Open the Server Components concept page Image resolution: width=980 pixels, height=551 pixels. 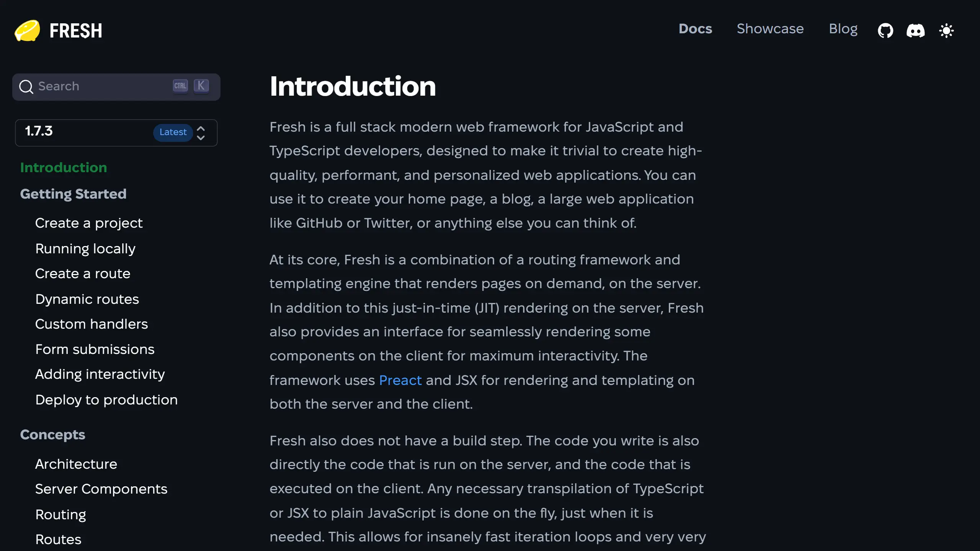click(x=101, y=489)
